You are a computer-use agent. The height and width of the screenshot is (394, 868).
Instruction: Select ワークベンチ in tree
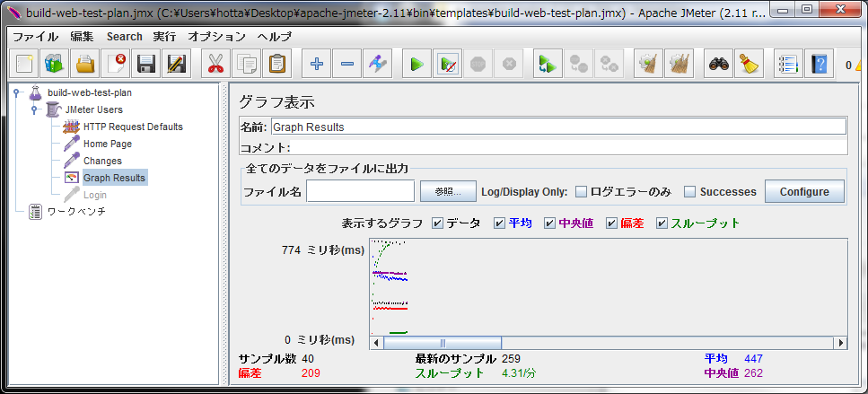75,212
